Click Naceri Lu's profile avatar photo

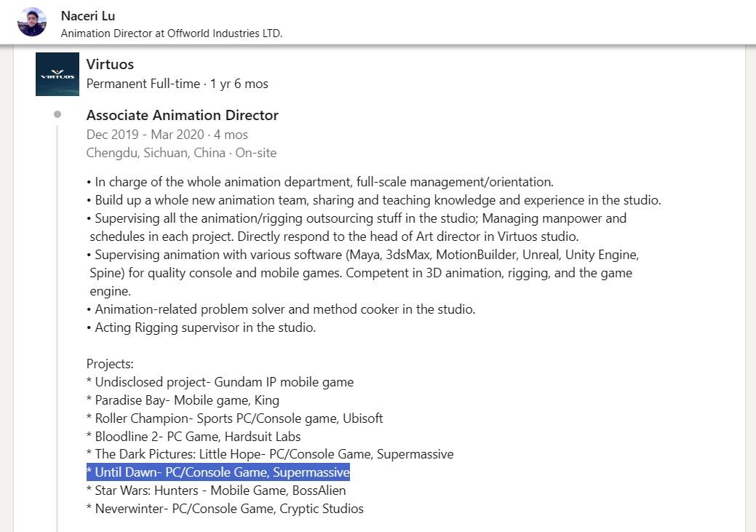tap(31, 23)
